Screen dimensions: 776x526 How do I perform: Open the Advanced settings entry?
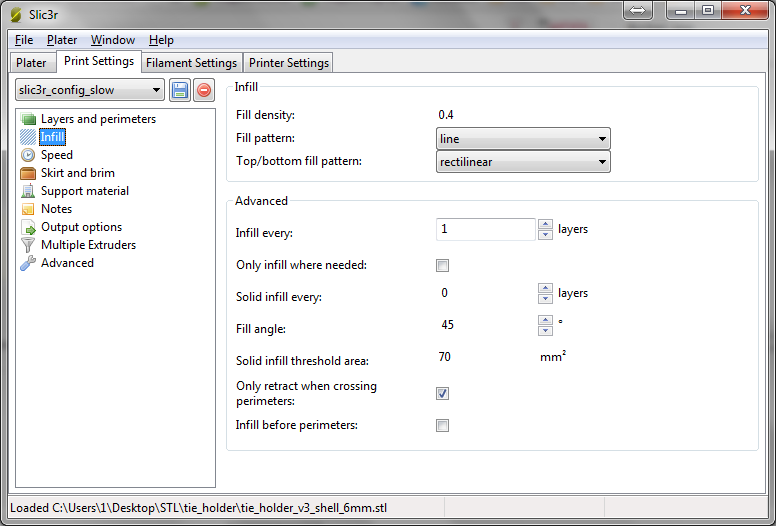pyautogui.click(x=67, y=263)
